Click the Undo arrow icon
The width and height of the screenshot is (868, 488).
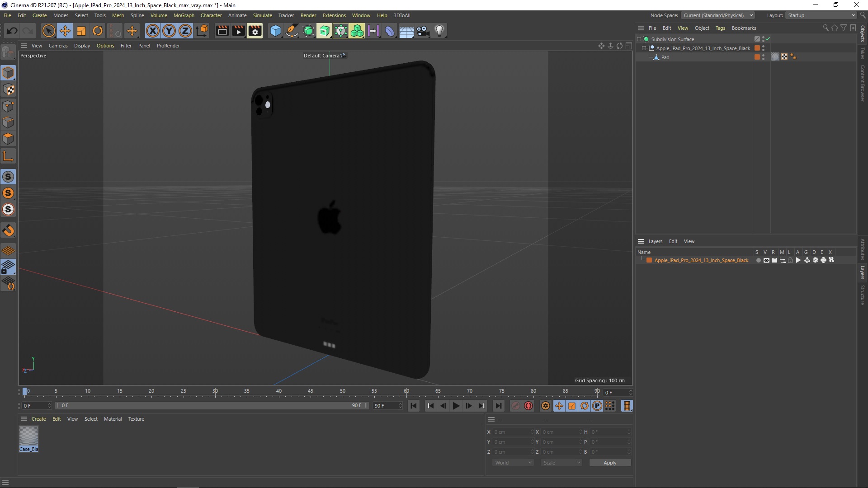(x=12, y=31)
